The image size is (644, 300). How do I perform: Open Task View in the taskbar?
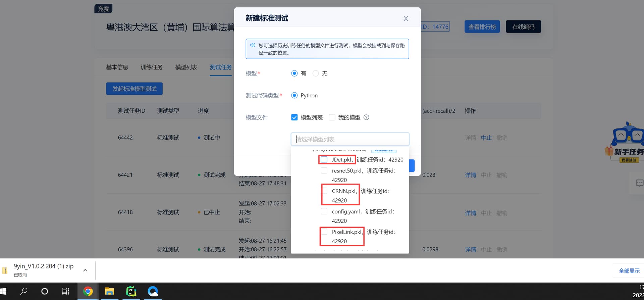tap(66, 291)
